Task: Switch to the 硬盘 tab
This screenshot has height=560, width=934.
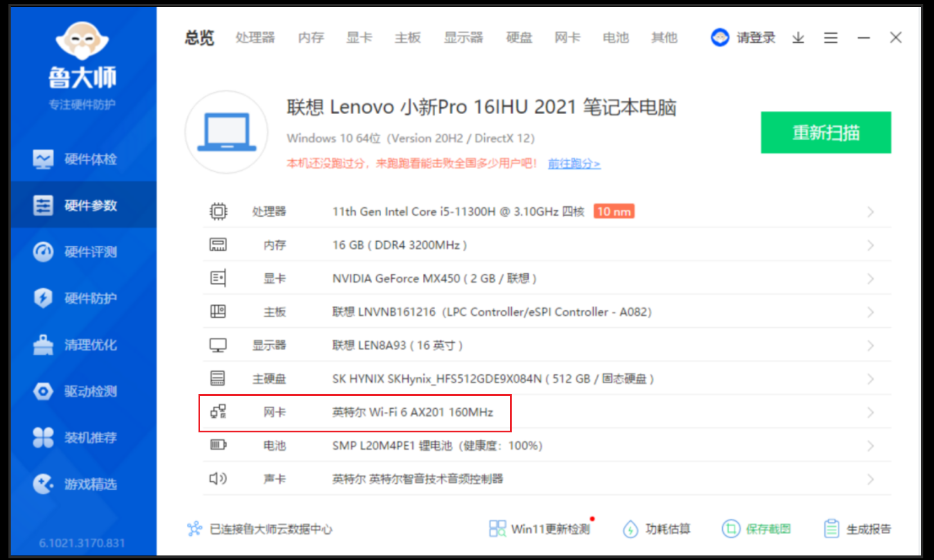Action: coord(519,38)
